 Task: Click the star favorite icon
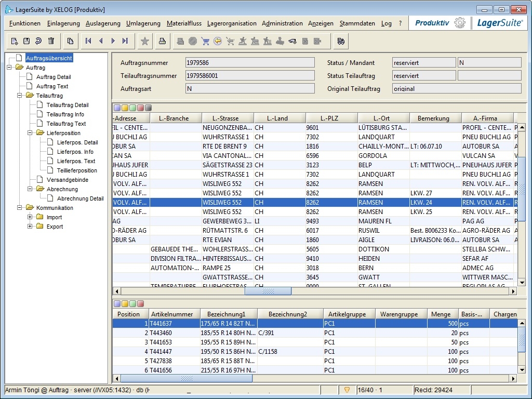point(145,41)
